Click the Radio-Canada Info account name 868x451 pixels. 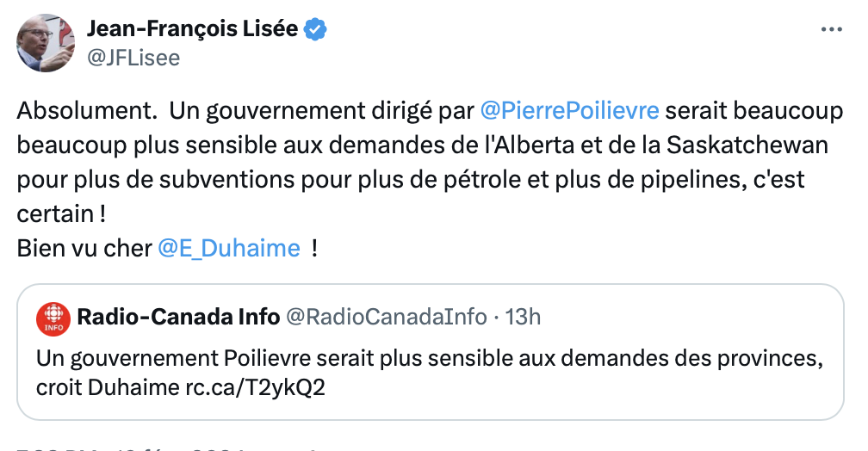tap(178, 317)
